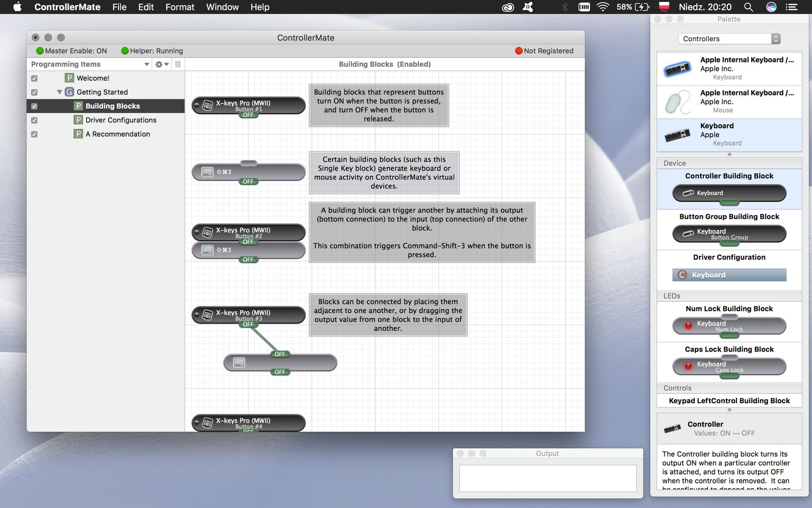Viewport: 812px width, 508px height.
Task: Click the split handle below device list
Action: (729, 155)
